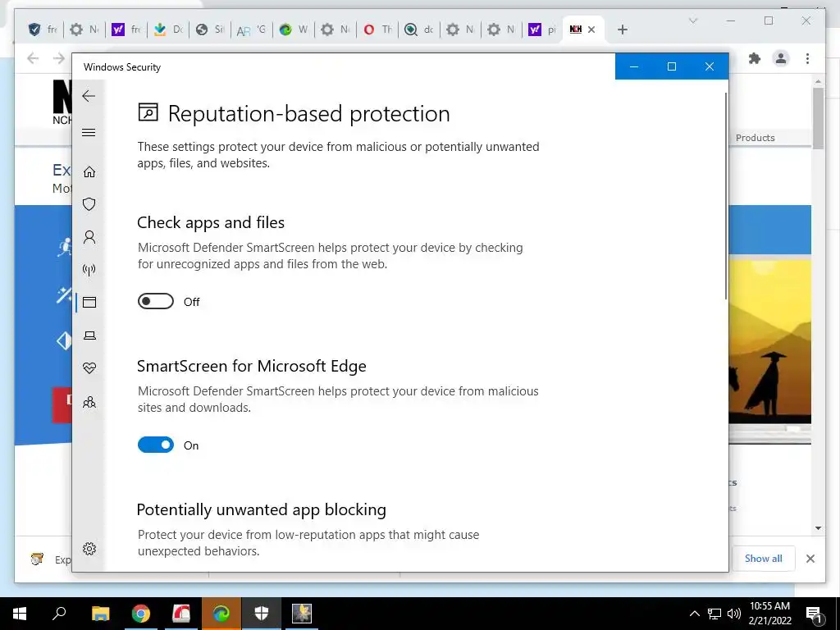
Task: Close the active NCH tab
Action: tap(591, 30)
